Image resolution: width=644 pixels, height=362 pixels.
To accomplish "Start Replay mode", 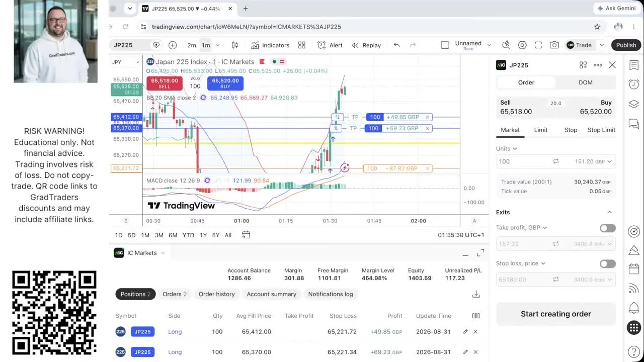I will tap(366, 45).
